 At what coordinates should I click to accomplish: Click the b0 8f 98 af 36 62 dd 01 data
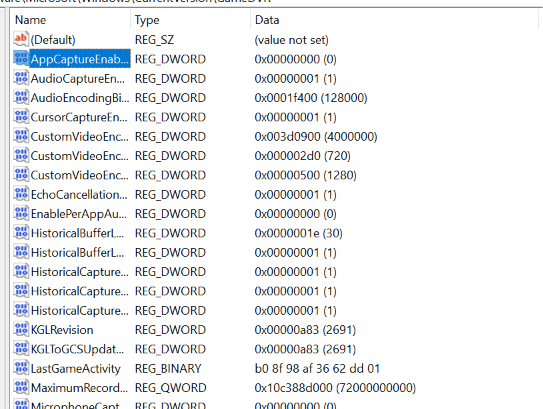pos(317,369)
